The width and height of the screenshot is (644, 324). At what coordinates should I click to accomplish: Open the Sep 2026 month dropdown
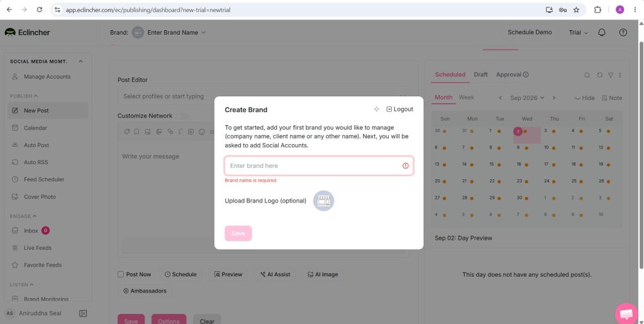[527, 98]
